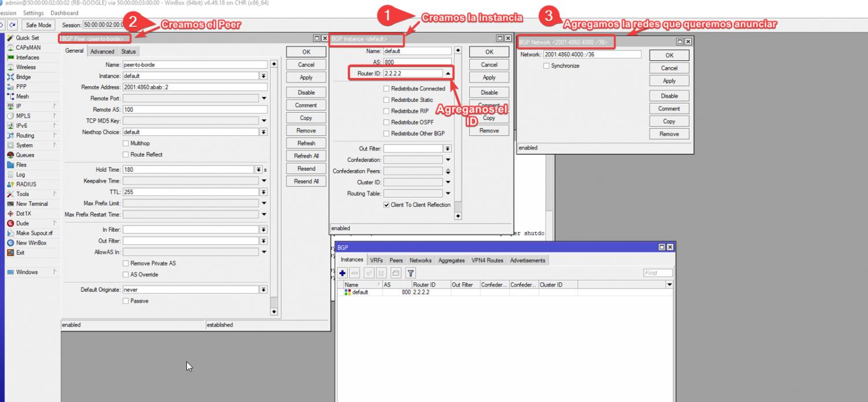Open the Bridge menu icon
868x402 pixels.
point(11,77)
